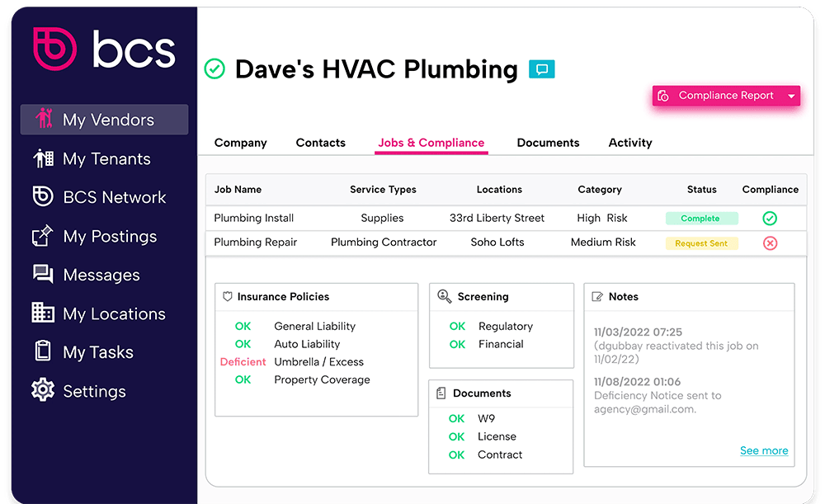Viewport: 825px width, 504px height.
Task: Select the My Tenants sidebar icon
Action: coord(43,158)
